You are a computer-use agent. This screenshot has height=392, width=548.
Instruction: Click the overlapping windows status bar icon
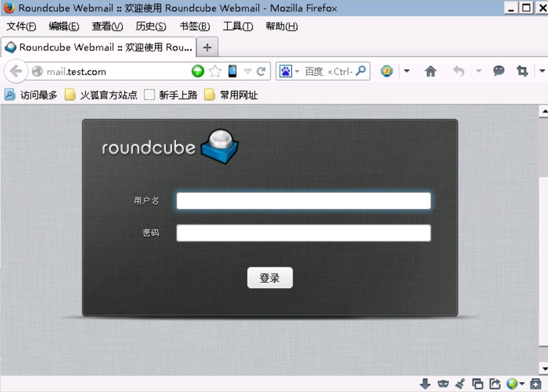tap(477, 384)
